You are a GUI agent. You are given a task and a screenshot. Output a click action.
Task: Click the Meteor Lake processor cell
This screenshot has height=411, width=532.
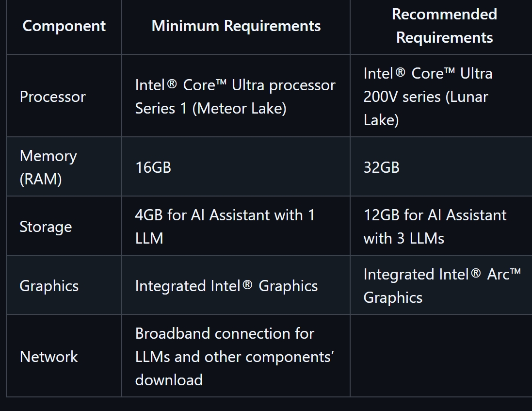[x=236, y=97]
